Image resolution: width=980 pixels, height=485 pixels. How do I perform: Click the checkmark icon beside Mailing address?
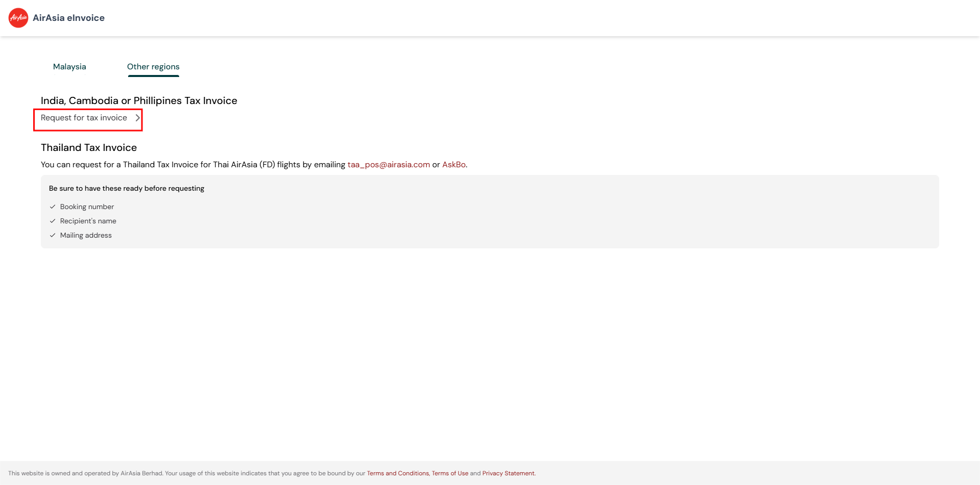coord(53,235)
